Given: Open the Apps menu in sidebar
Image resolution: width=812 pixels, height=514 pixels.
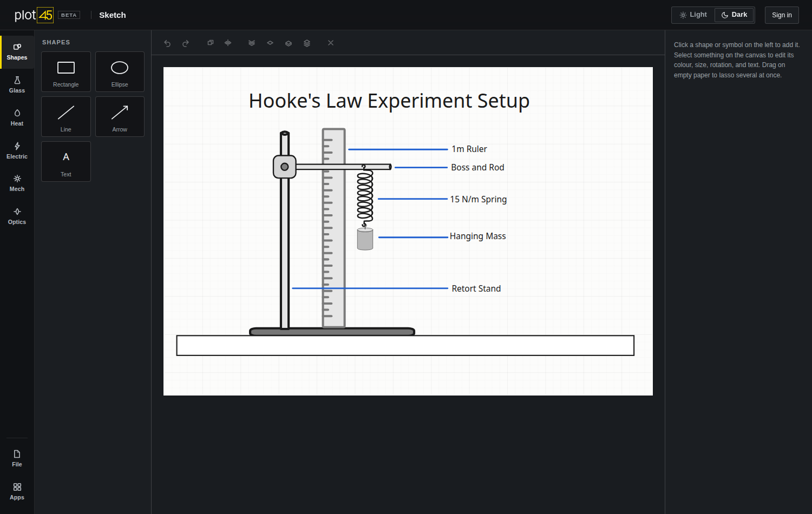Looking at the screenshot, I should [17, 492].
